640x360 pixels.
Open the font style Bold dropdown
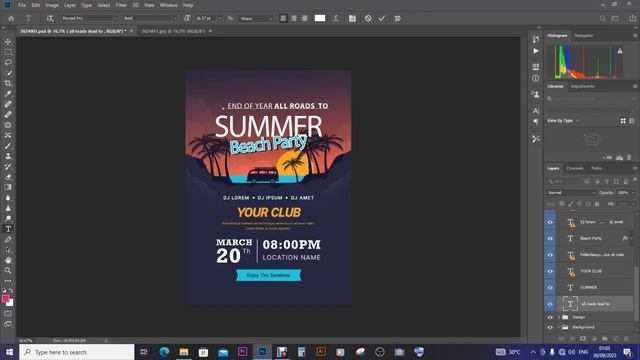pyautogui.click(x=150, y=18)
